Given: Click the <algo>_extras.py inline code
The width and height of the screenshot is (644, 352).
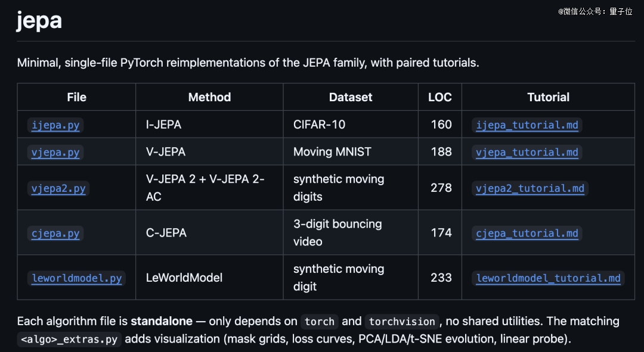Looking at the screenshot, I should (69, 339).
